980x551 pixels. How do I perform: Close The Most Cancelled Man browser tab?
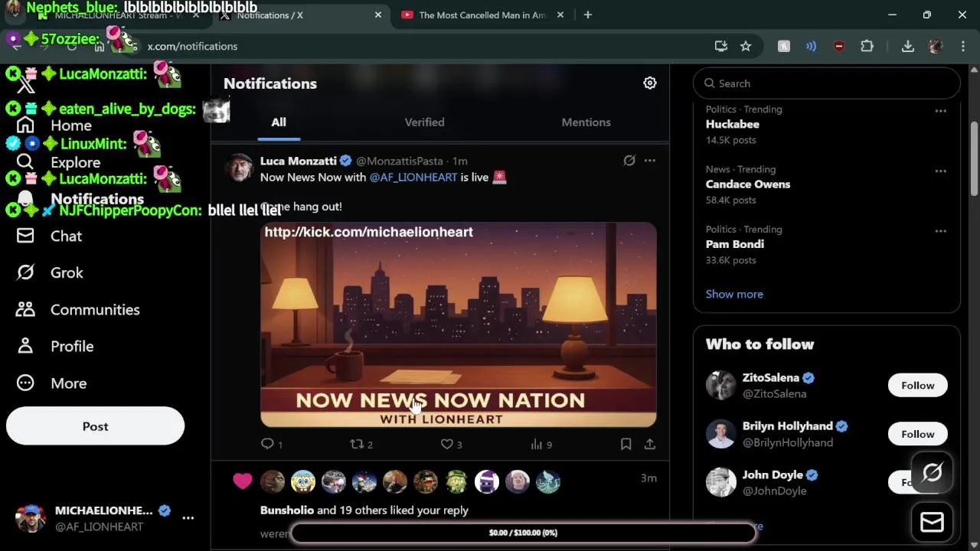point(560,15)
